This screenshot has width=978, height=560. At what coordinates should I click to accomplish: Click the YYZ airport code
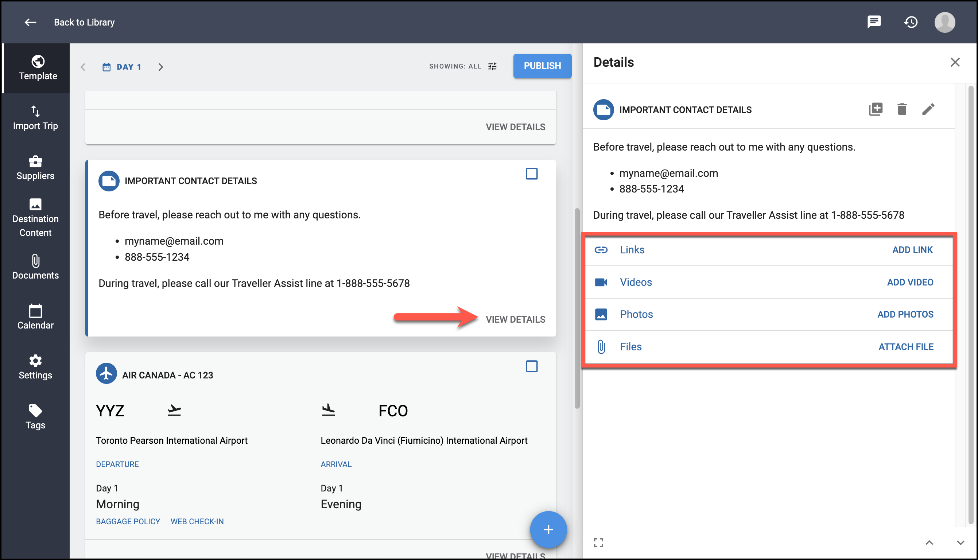110,411
